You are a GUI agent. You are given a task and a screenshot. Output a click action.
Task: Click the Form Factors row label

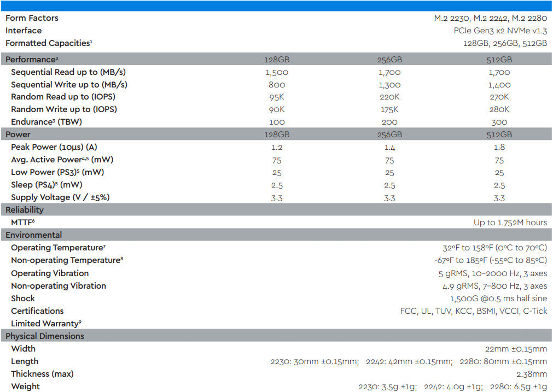click(x=32, y=18)
